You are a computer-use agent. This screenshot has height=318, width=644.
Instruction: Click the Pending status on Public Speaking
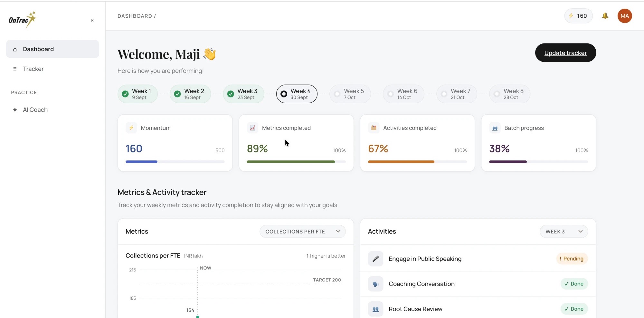572,259
